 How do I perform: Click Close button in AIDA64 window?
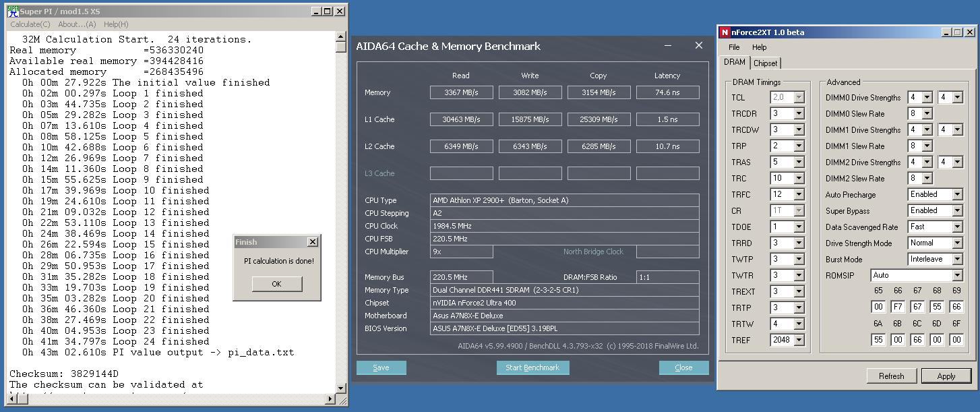[683, 367]
